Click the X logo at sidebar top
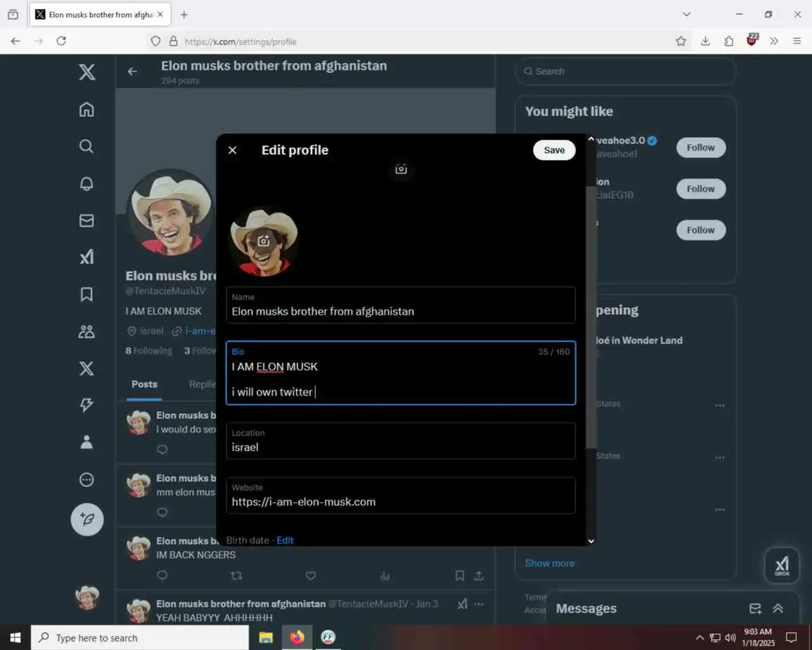The height and width of the screenshot is (650, 812). [x=87, y=72]
